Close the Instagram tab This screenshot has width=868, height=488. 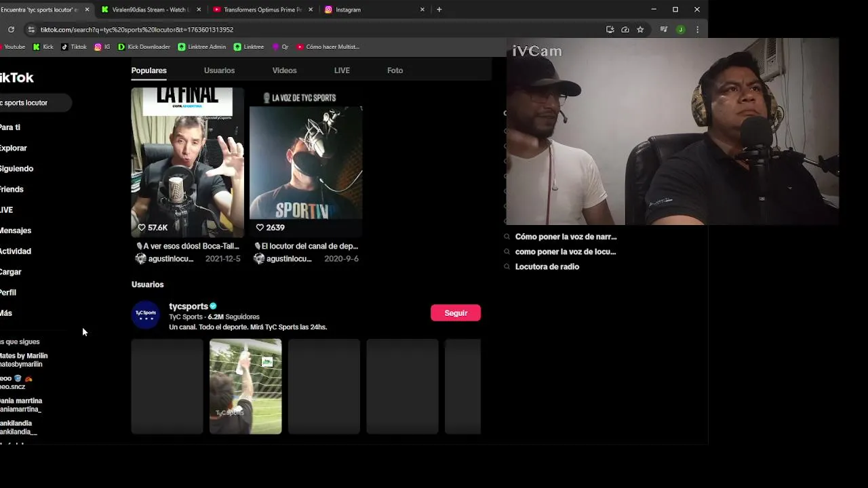point(422,9)
